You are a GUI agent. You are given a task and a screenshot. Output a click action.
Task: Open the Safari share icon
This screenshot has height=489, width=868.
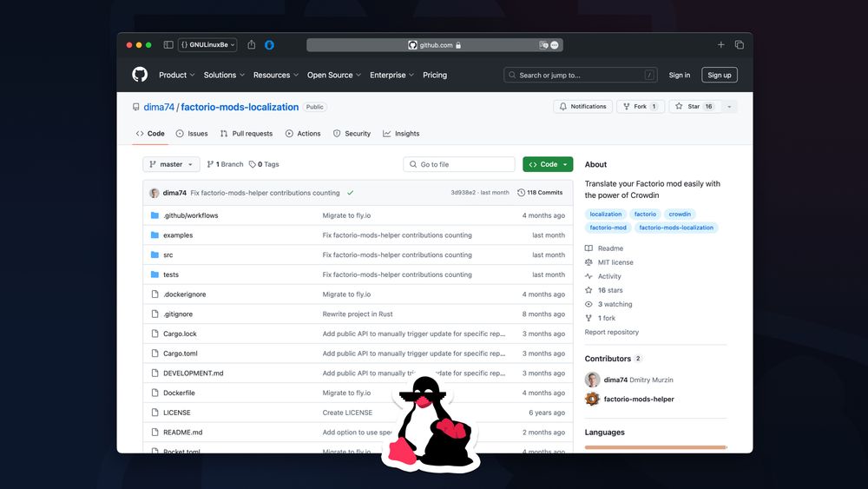(252, 44)
